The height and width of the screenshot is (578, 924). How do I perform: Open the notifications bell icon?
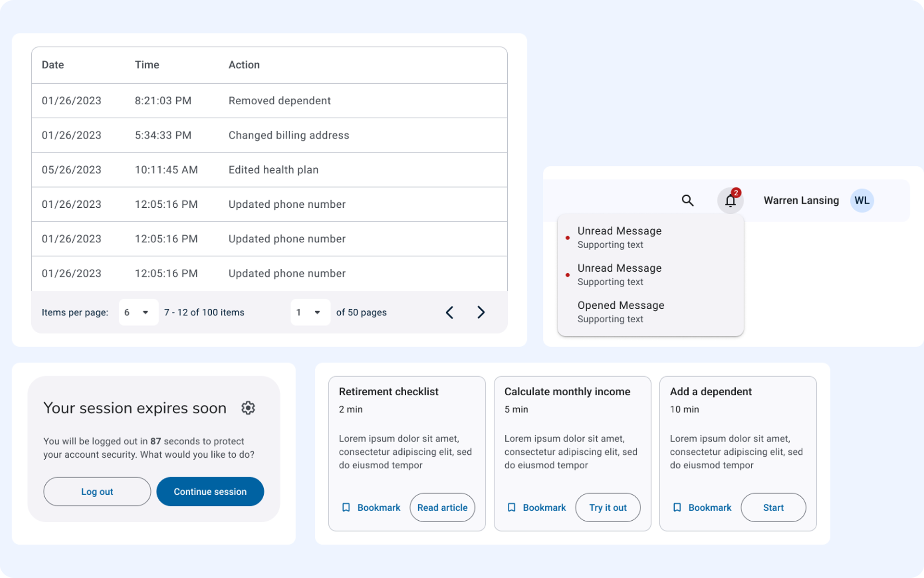(x=730, y=201)
